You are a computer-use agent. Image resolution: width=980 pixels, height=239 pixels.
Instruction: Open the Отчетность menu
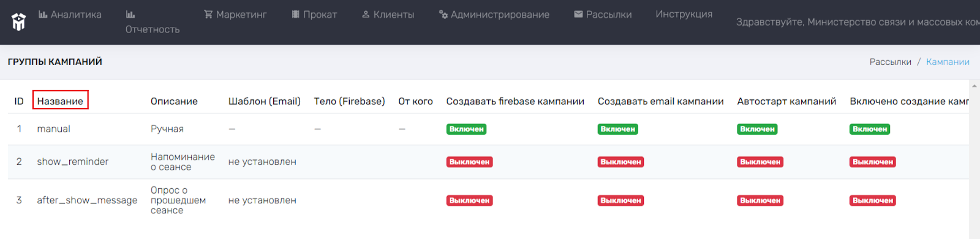tap(153, 22)
